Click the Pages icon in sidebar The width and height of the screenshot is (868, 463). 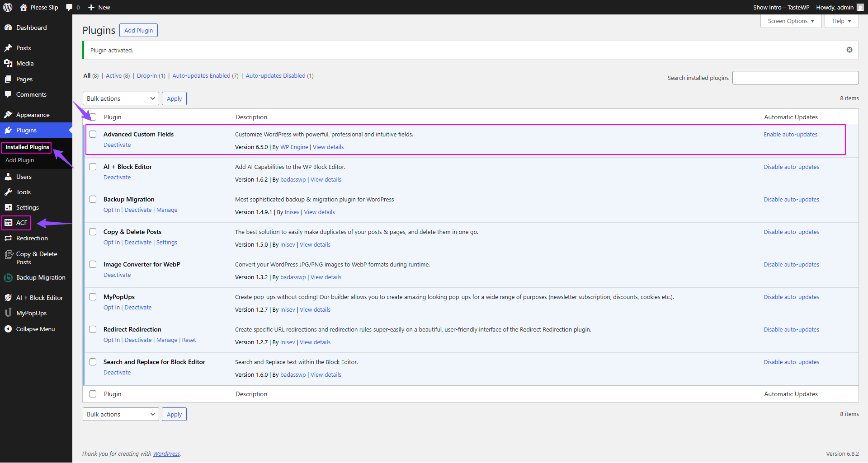8,79
